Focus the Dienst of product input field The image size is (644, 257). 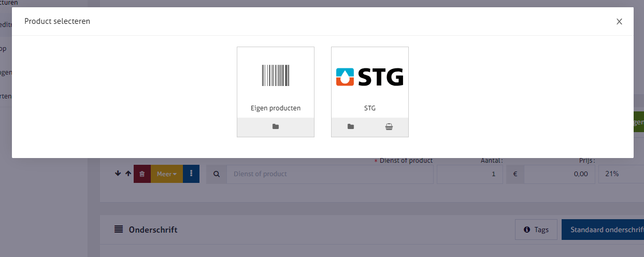pos(330,174)
